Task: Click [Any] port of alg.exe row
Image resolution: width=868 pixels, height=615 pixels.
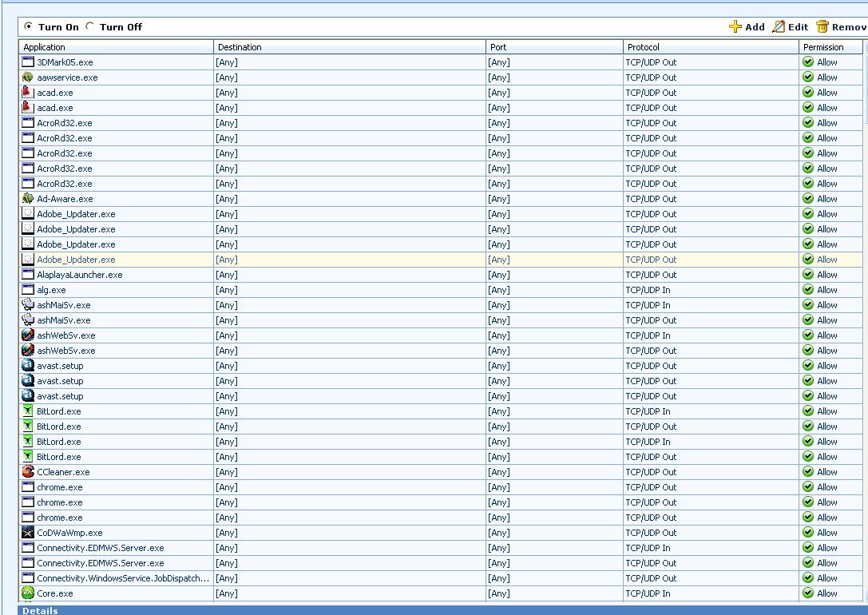Action: pyautogui.click(x=499, y=290)
